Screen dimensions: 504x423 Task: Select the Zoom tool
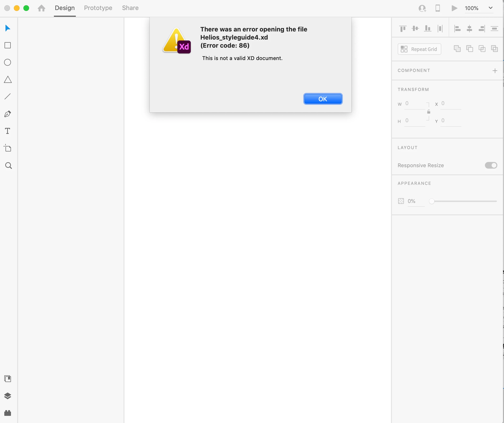pyautogui.click(x=8, y=166)
